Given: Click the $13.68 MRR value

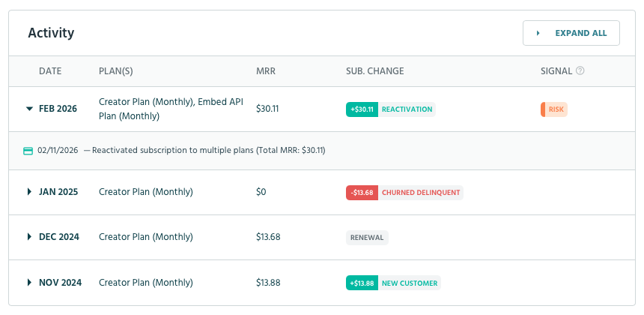Looking at the screenshot, I should point(268,237).
